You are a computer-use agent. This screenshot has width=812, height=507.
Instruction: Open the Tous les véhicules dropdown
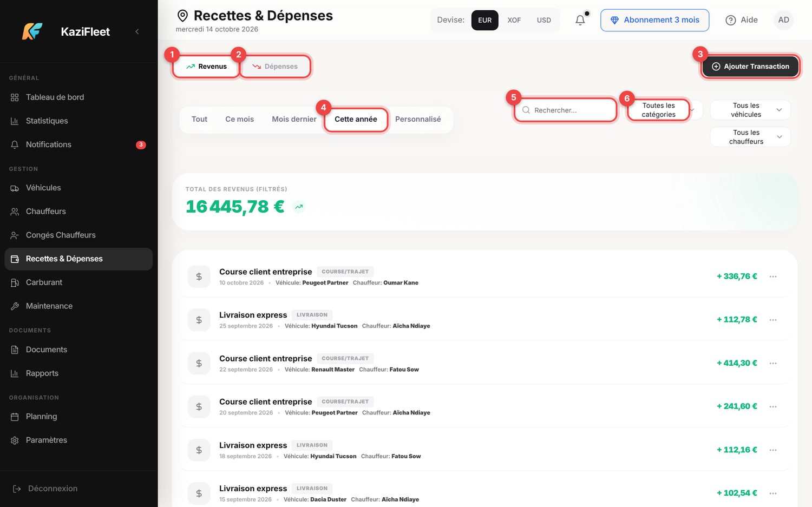point(750,110)
